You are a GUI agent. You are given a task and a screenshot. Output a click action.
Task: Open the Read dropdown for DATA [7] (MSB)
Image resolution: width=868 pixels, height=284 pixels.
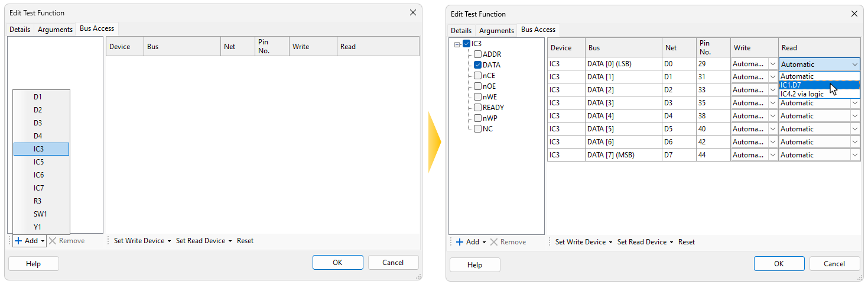pos(854,155)
